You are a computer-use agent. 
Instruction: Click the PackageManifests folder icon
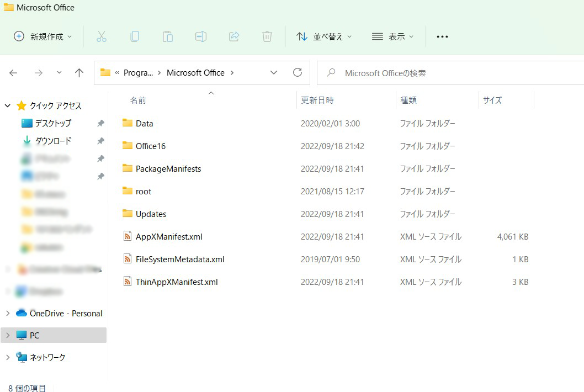point(128,168)
